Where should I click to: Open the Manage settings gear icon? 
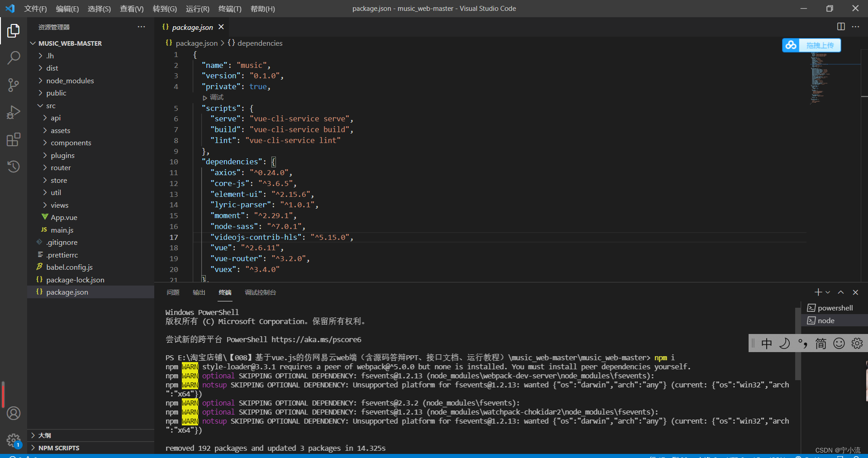point(14,440)
